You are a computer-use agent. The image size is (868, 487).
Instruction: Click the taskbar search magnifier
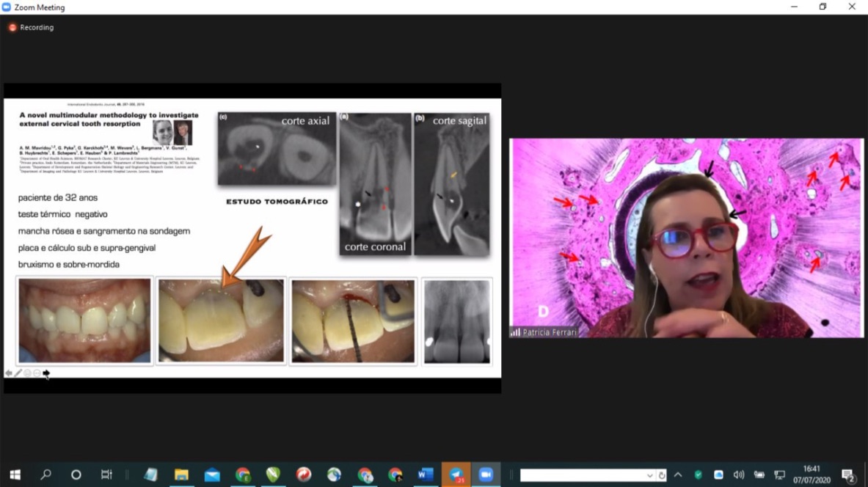click(x=45, y=475)
